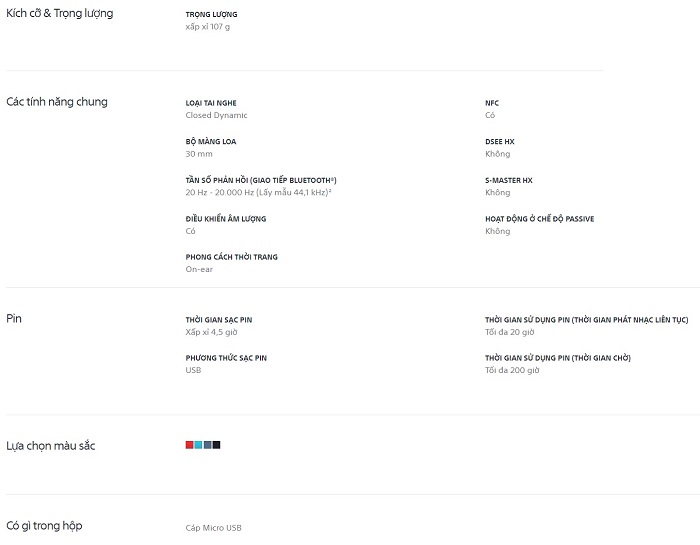Image resolution: width=700 pixels, height=545 pixels.
Task: Click the 'Phong cách thời trang' label
Action: [x=231, y=257]
